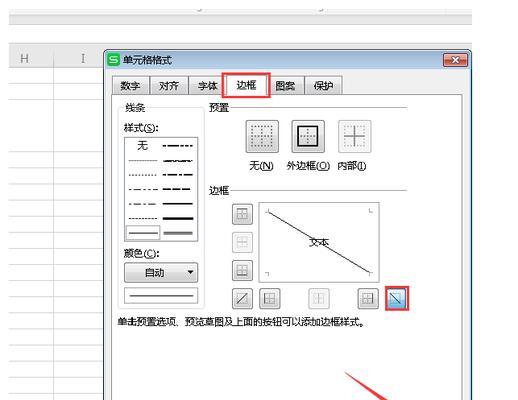Toggle the top border button

242,214
